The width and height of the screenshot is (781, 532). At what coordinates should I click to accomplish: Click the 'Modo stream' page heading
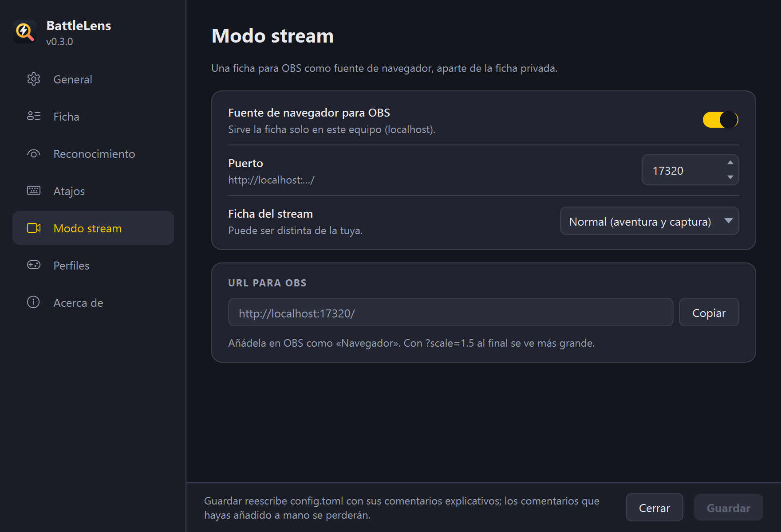click(272, 36)
